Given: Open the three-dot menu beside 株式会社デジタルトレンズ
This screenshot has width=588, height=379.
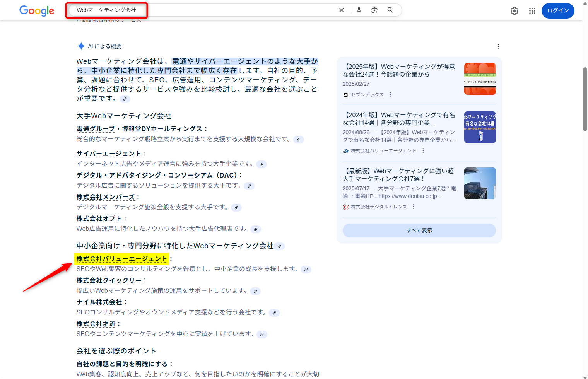Looking at the screenshot, I should tap(413, 207).
